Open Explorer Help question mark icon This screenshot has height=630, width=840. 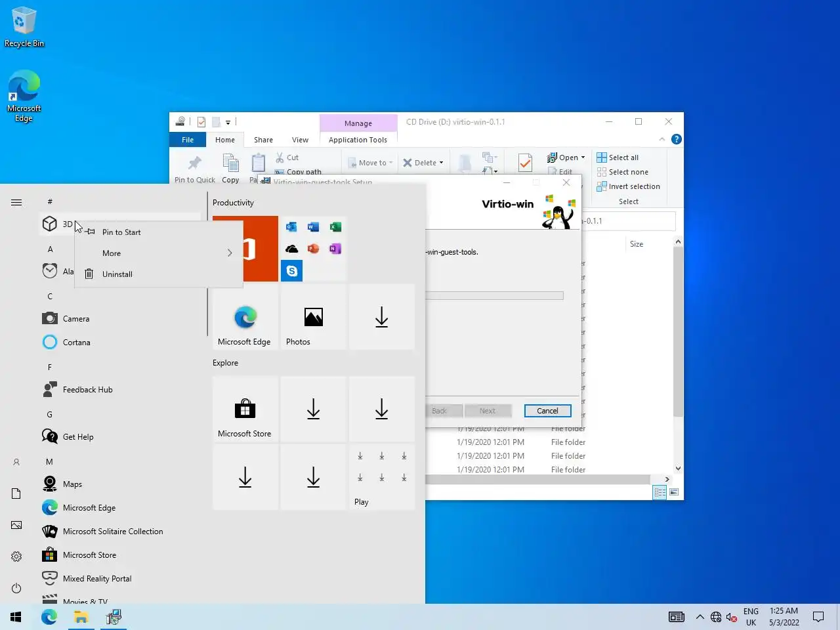[677, 139]
